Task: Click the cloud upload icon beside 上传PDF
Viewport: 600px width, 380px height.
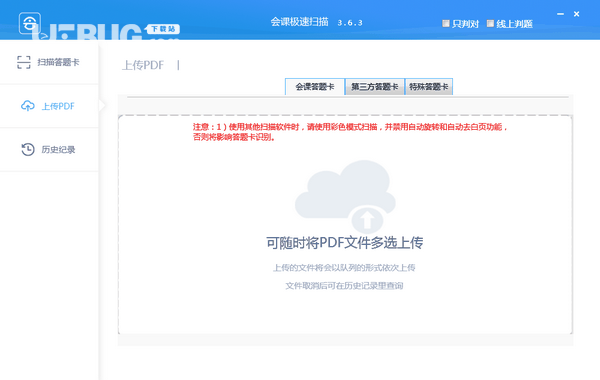Action: [28, 106]
